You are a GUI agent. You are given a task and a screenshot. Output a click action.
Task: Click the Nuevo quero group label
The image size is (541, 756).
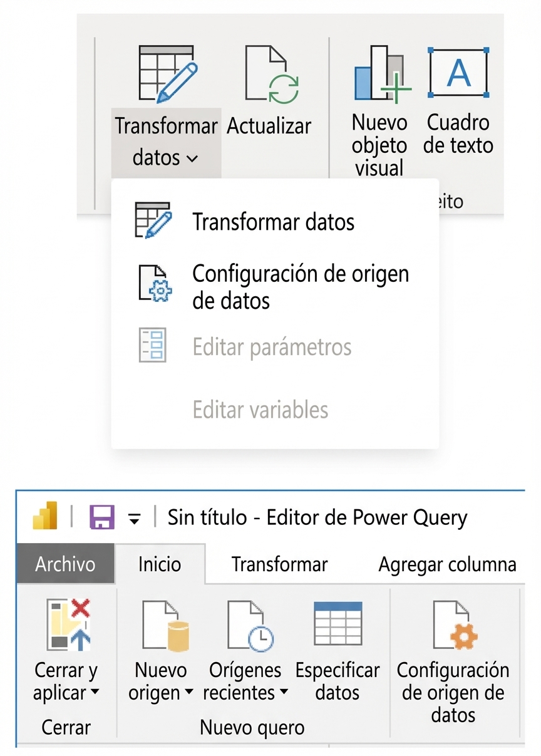coord(252,727)
